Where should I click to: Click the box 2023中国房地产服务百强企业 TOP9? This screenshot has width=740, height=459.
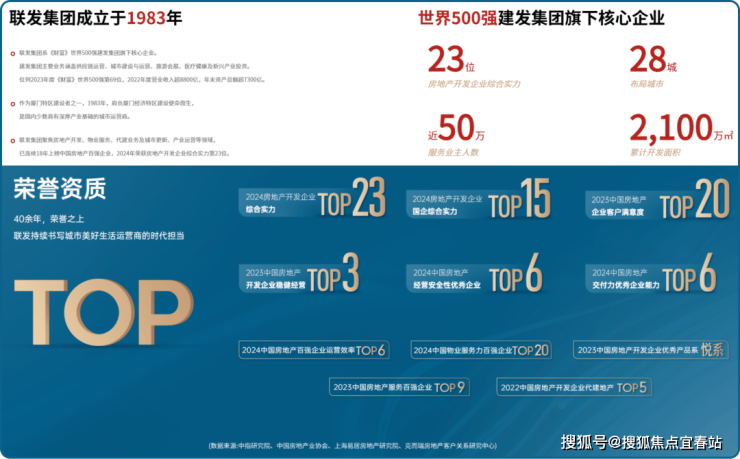pos(399,387)
